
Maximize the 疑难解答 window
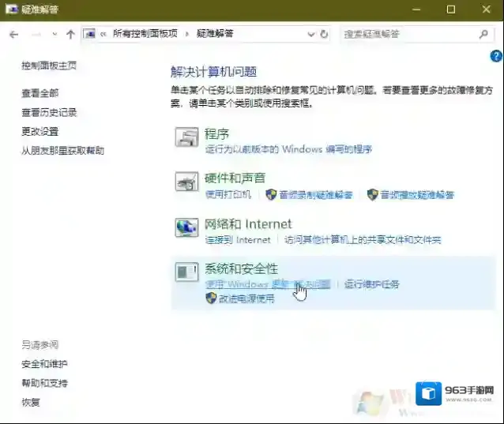click(x=451, y=9)
